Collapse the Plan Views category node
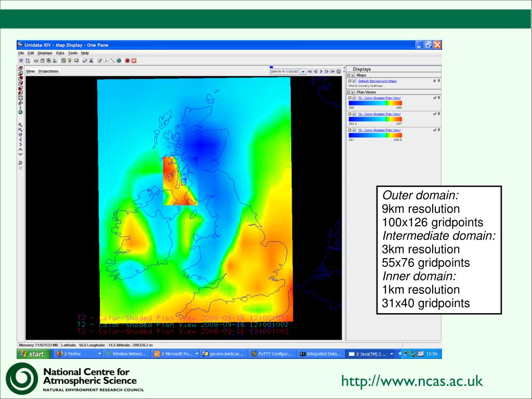The height and width of the screenshot is (399, 532). pyautogui.click(x=349, y=92)
